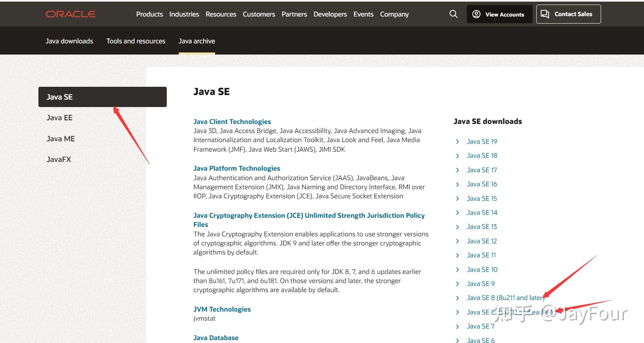Open the Events menu

(x=363, y=14)
